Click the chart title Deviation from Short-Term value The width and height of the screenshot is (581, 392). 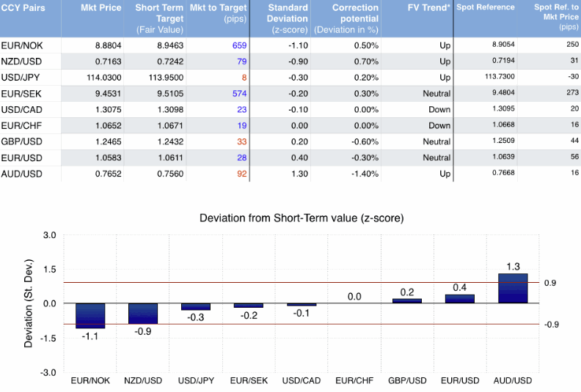tap(302, 218)
